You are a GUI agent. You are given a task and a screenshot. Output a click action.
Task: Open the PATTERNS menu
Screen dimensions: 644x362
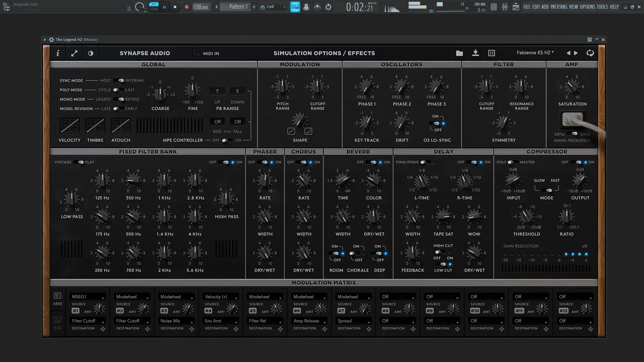click(x=558, y=7)
